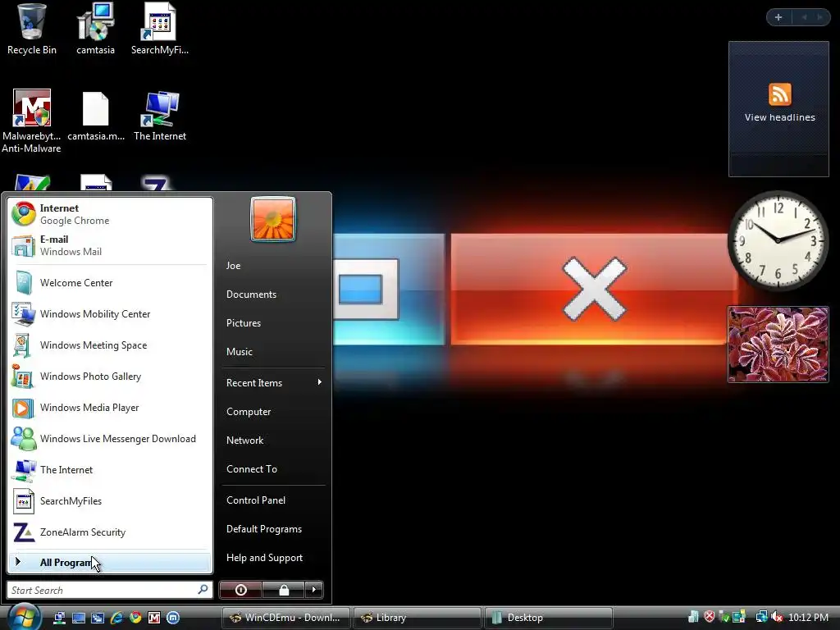Switch to Library taskbar window
The image size is (840, 630).
417,618
